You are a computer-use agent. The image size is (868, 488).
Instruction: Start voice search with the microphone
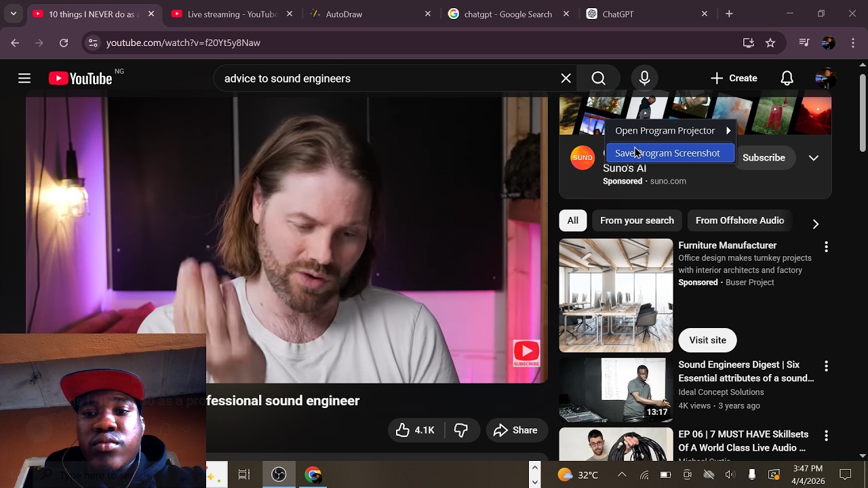[644, 79]
